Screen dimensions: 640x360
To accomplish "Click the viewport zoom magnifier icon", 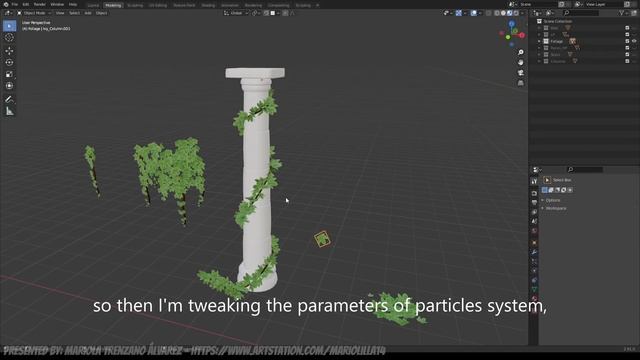I will coord(520,52).
